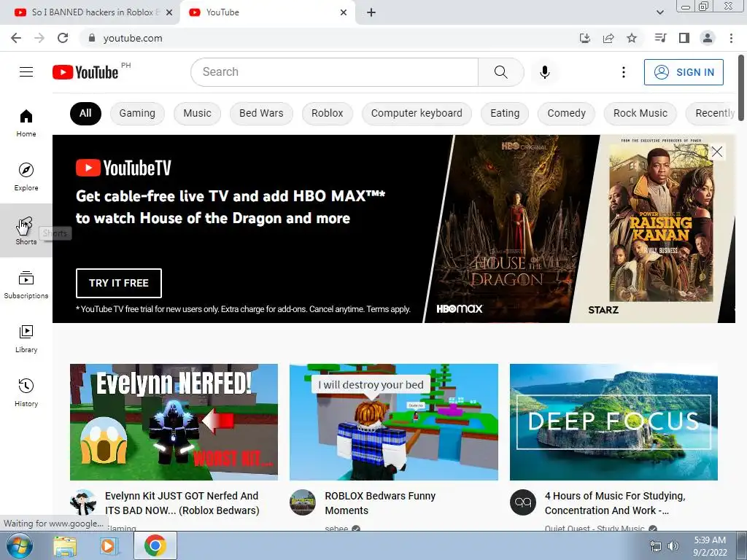Select the Roblox filter chip
The width and height of the screenshot is (747, 560).
328,113
